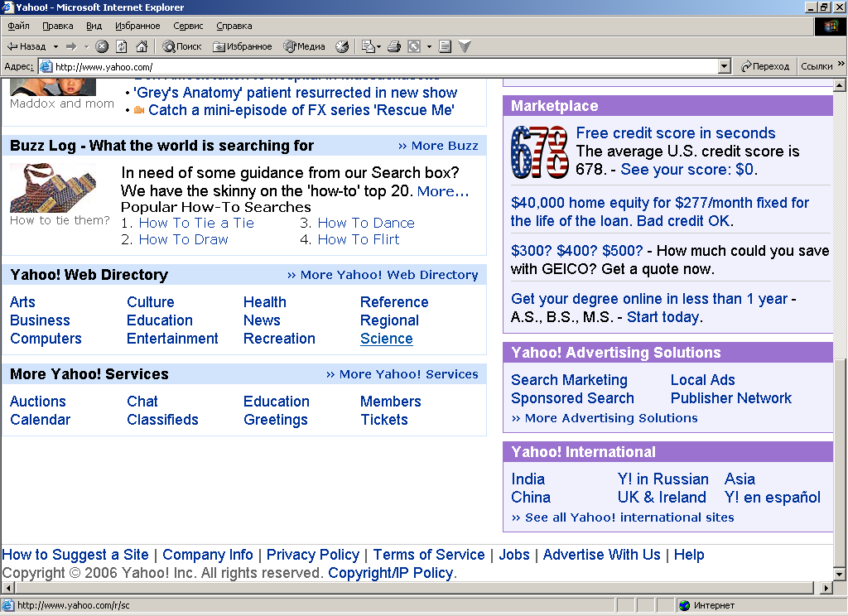
Task: Open the See all Yahoo! international sites link
Action: coord(623,517)
